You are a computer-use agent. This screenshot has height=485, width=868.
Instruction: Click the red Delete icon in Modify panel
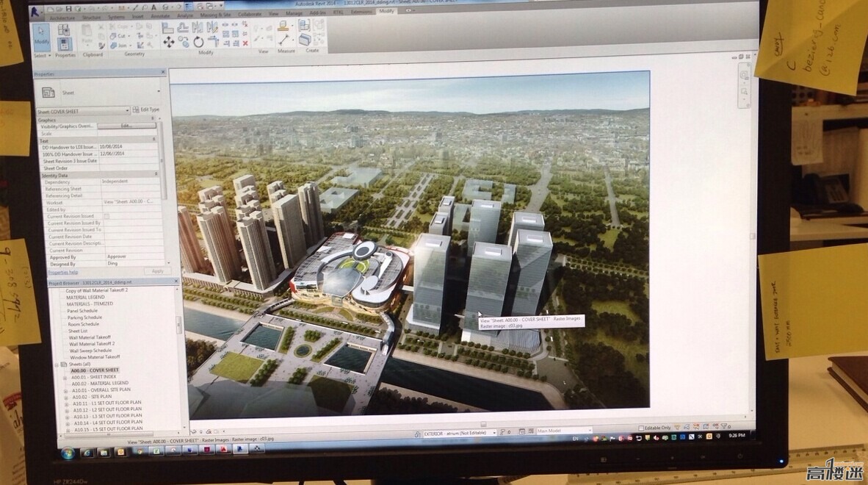[x=245, y=43]
